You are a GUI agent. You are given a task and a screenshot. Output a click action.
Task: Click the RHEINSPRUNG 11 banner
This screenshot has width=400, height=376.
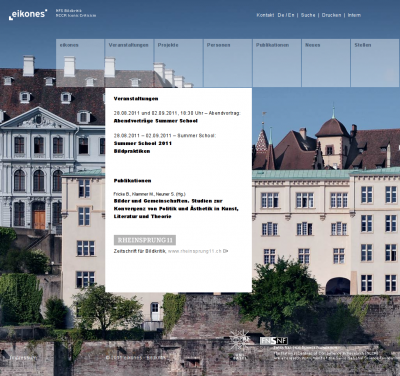[x=145, y=240]
